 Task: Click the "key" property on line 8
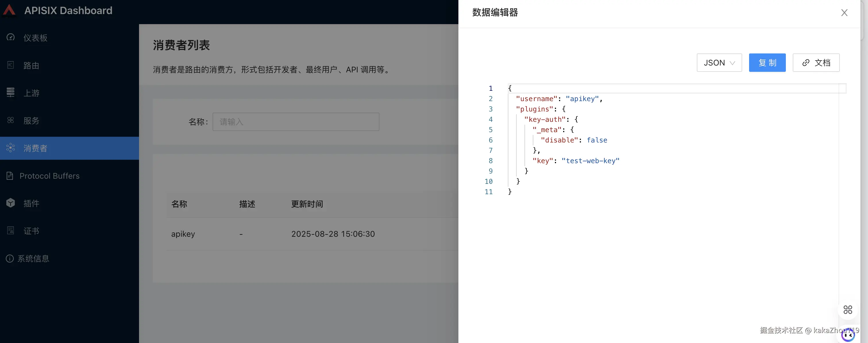pos(543,161)
